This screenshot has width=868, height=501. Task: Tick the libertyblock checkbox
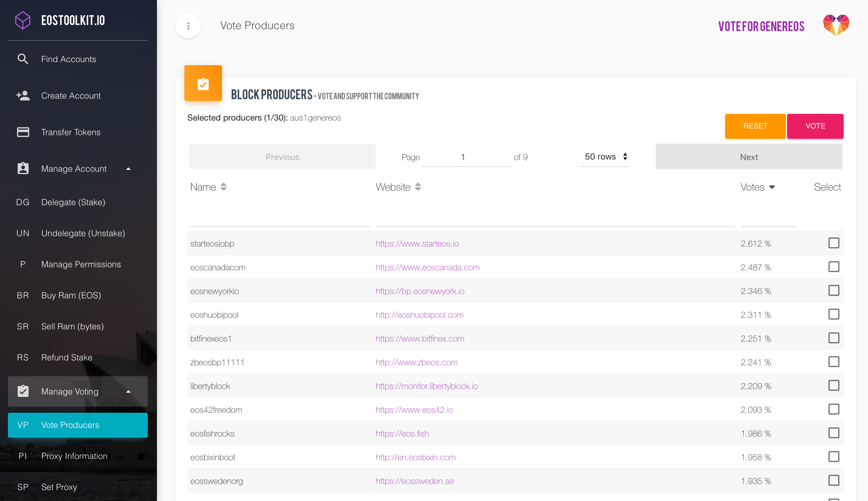pyautogui.click(x=834, y=385)
